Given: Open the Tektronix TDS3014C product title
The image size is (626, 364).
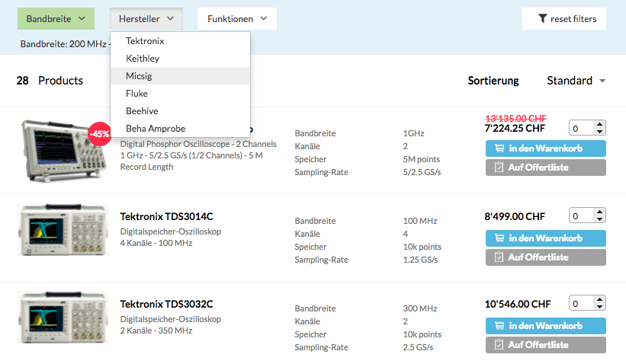Looking at the screenshot, I should click(x=166, y=216).
